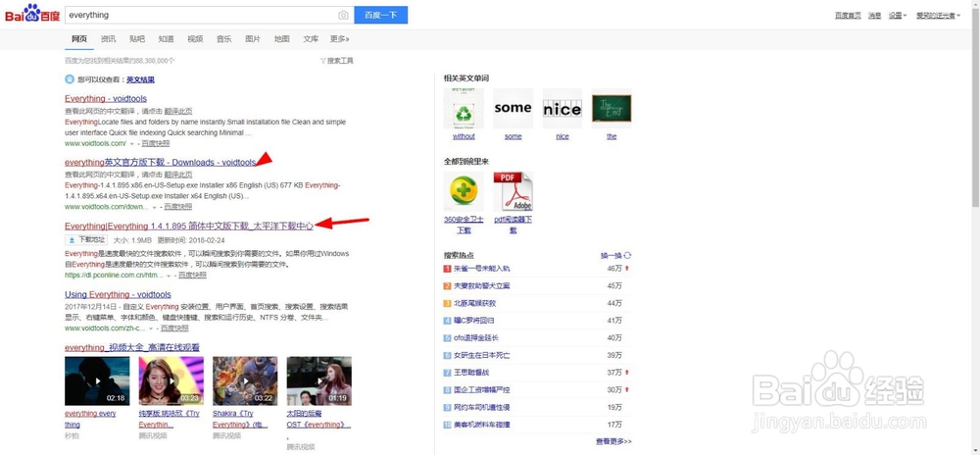Open 'Shakira《Try Everything》' video link
Image resolution: width=980 pixels, height=455 pixels.
[x=240, y=419]
